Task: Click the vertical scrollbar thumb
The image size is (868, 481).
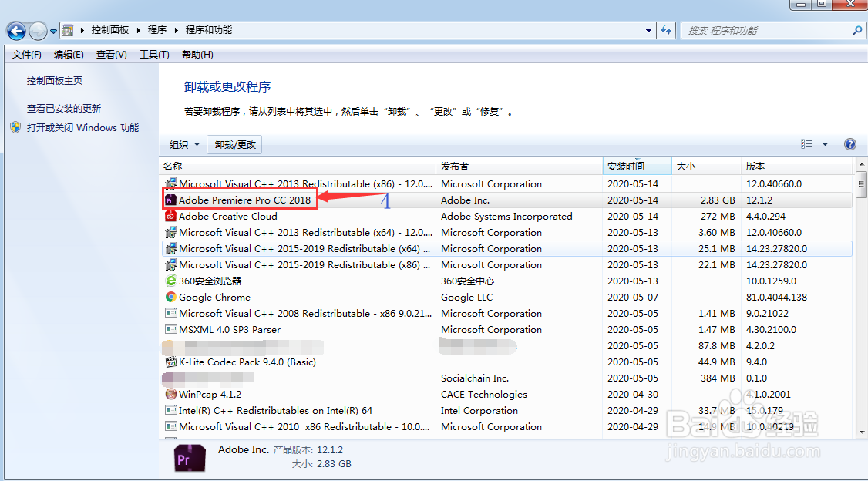Action: 861,183
